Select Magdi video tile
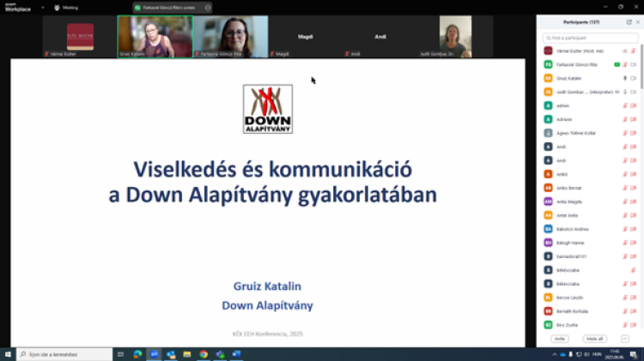 (x=305, y=37)
